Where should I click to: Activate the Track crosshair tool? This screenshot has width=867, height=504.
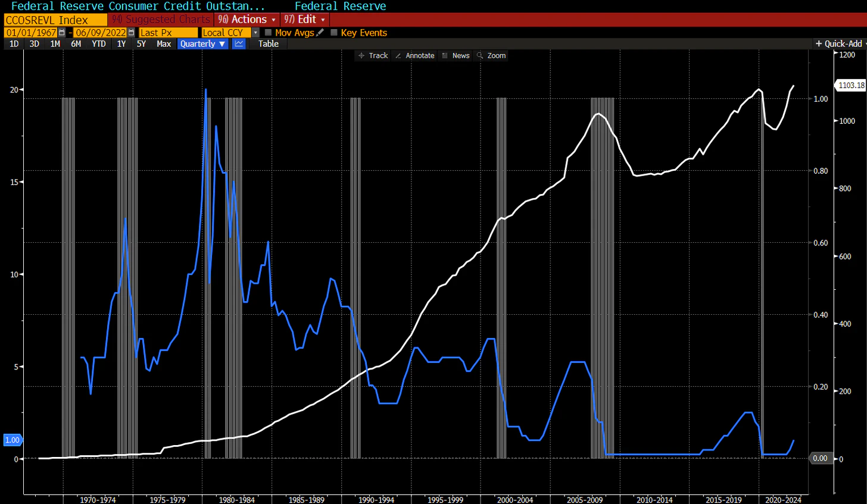point(373,55)
